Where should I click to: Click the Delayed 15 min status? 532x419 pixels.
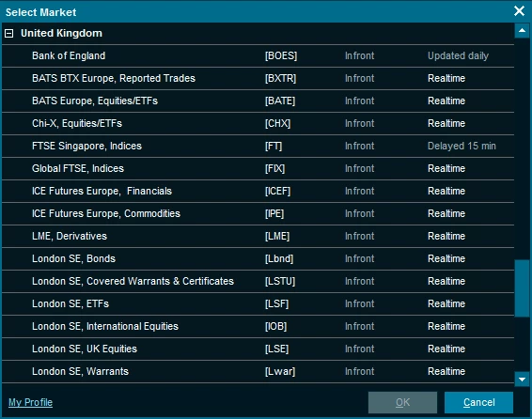point(462,147)
